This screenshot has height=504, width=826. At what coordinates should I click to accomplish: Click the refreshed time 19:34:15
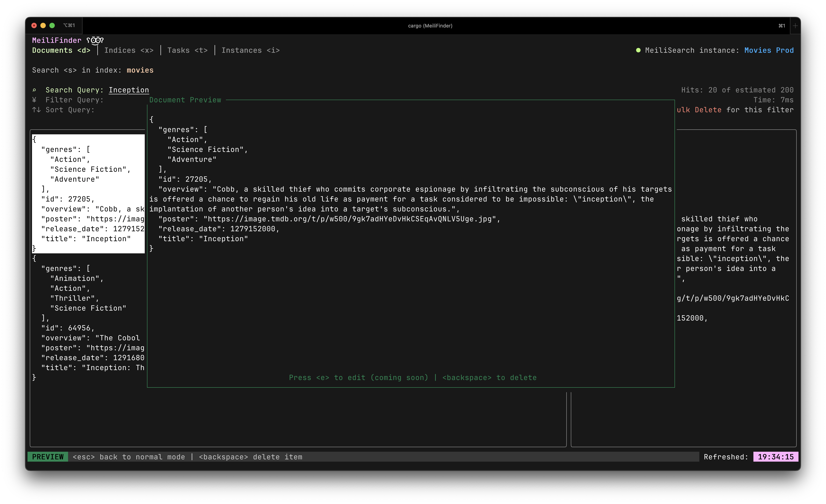click(x=776, y=457)
